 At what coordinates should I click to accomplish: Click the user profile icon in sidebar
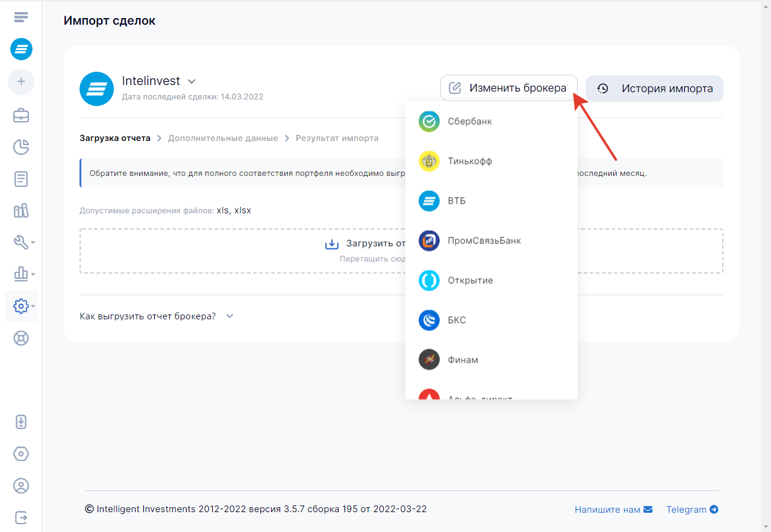[x=21, y=486]
